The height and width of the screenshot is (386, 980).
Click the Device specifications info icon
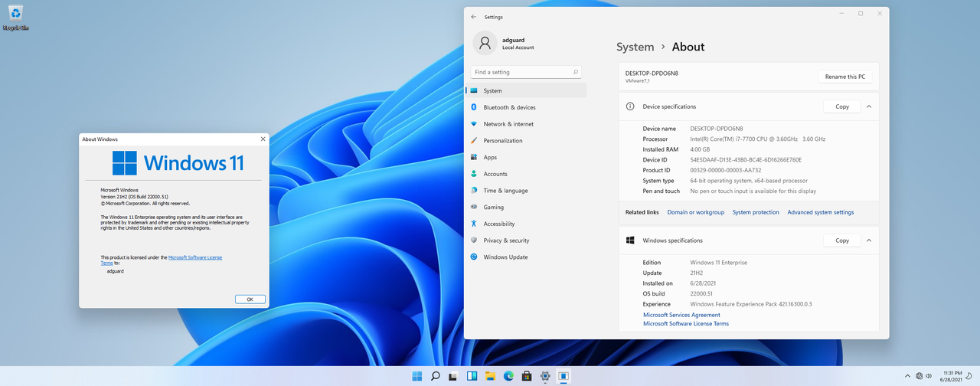tap(630, 106)
